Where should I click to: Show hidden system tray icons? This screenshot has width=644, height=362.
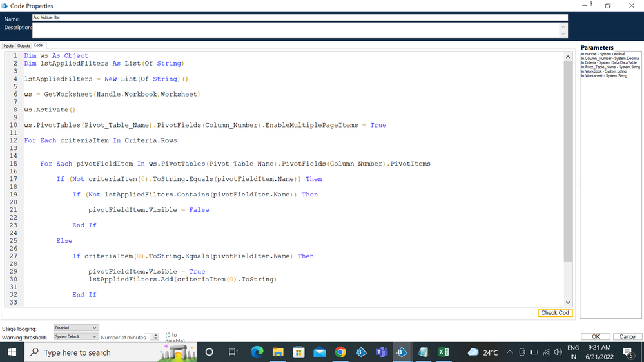510,352
